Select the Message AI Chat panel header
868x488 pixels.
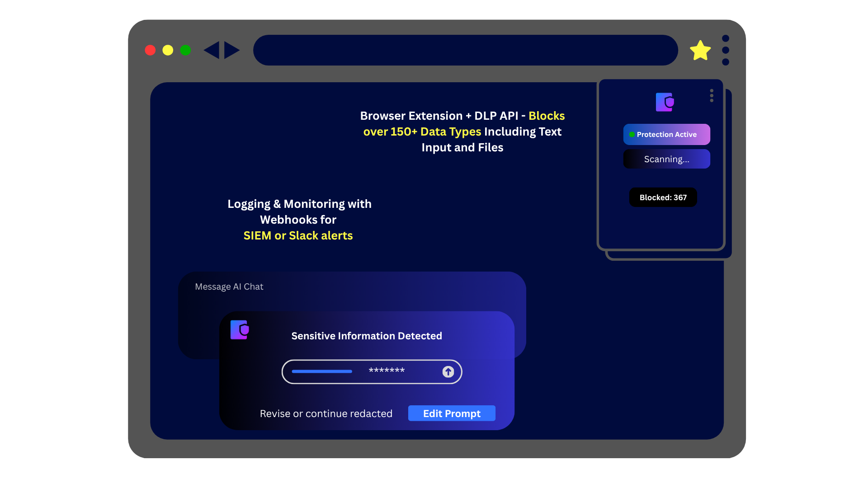[x=229, y=286]
